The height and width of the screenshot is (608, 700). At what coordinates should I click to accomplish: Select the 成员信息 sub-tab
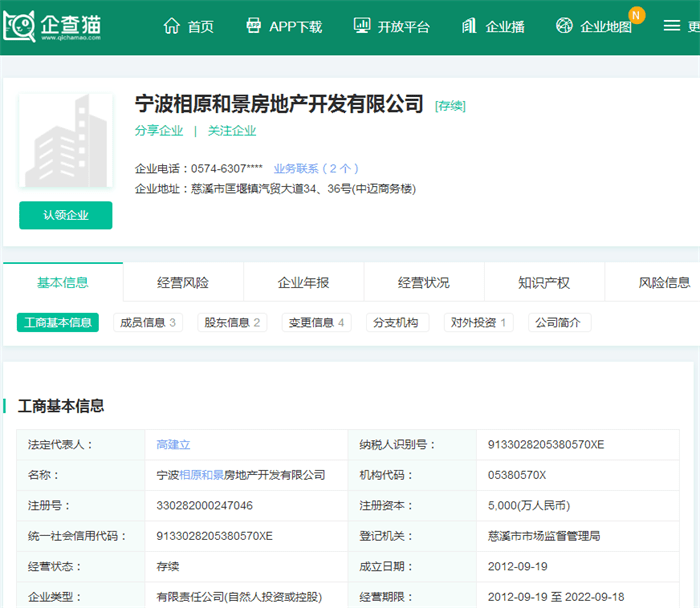click(x=148, y=323)
